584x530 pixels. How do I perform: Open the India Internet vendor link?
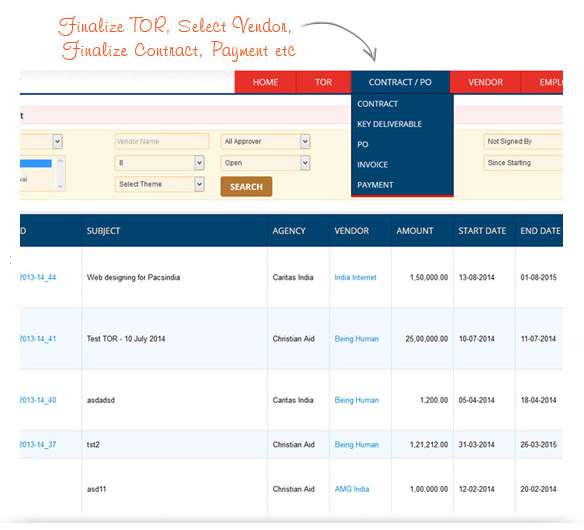355,277
